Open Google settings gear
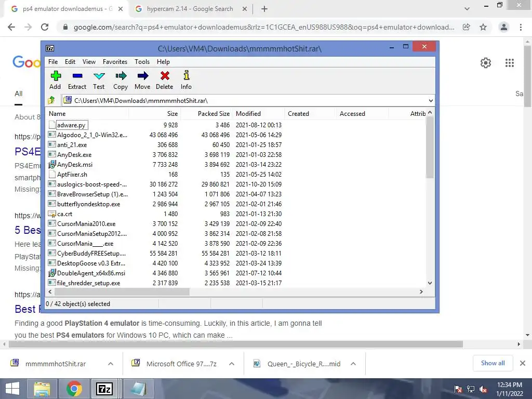532x399 pixels. click(x=486, y=63)
